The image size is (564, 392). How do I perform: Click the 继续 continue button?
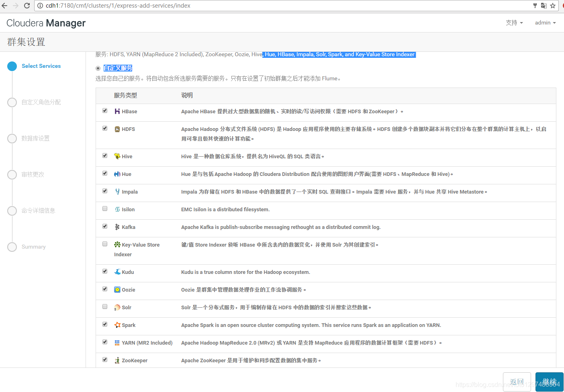click(550, 382)
